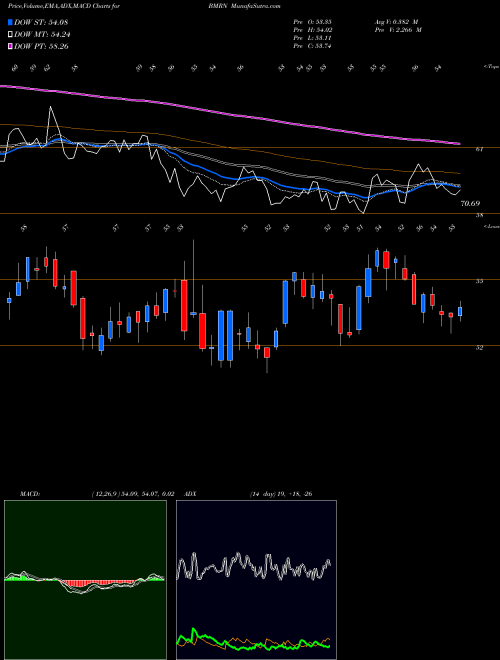Image resolution: width=500 pixels, height=660 pixels.
Task: Click the '(12,26,9) 54.09, 54.07, 0.02' MACD values
Action: point(133,494)
